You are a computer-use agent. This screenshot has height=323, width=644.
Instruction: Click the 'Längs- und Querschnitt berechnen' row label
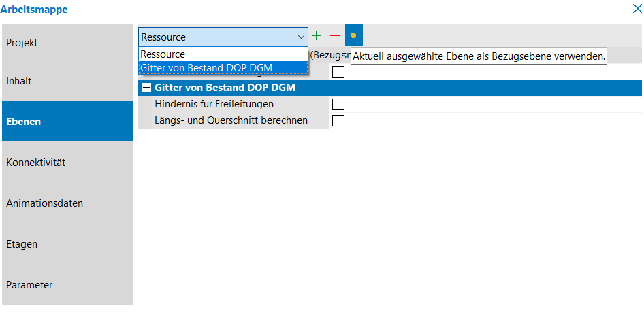coord(231,121)
